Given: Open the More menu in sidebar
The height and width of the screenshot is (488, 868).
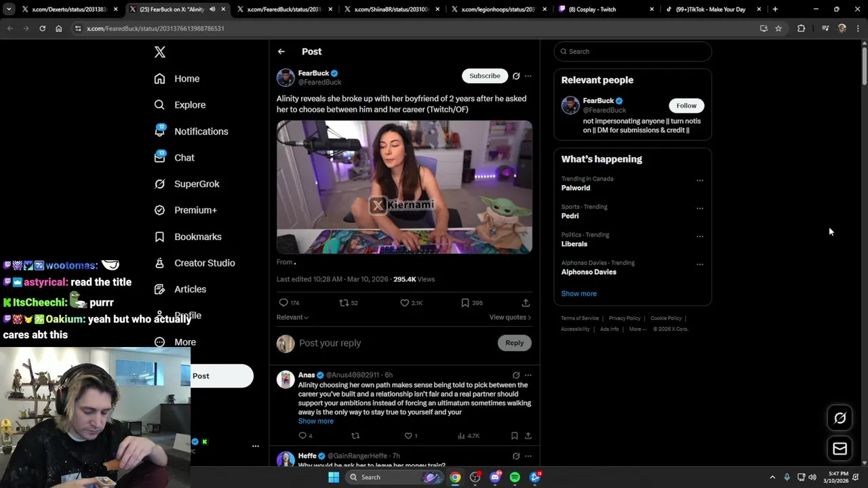Looking at the screenshot, I should point(175,342).
